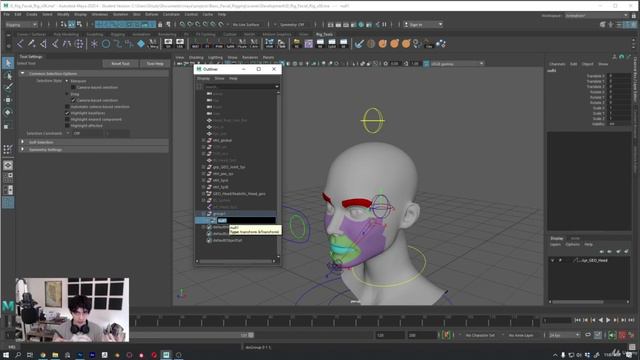Select the Marquee selection style radio
The image size is (640, 360).
[x=67, y=81]
